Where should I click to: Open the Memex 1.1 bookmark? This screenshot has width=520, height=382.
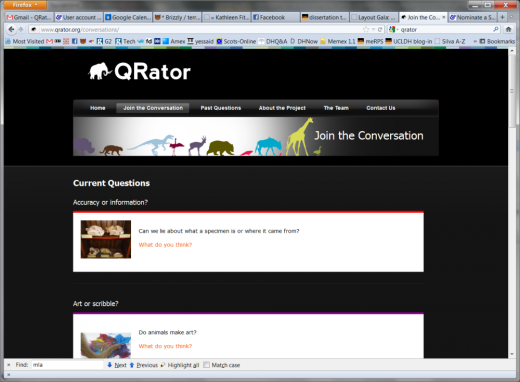click(338, 41)
